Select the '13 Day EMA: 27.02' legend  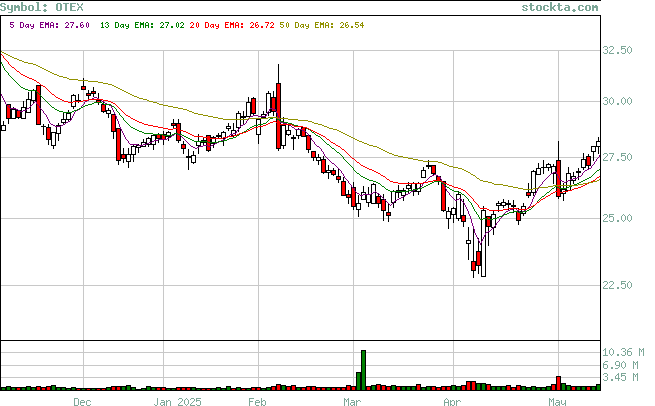tap(142, 25)
